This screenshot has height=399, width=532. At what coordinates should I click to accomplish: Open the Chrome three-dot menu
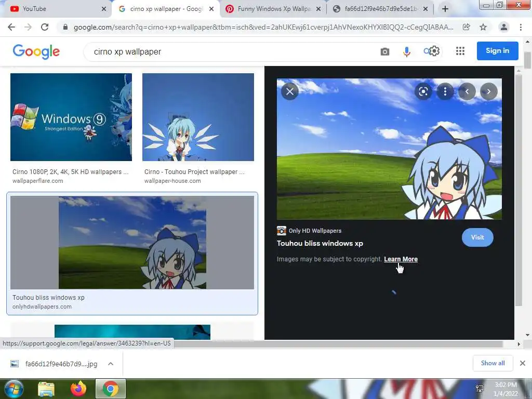point(521,27)
